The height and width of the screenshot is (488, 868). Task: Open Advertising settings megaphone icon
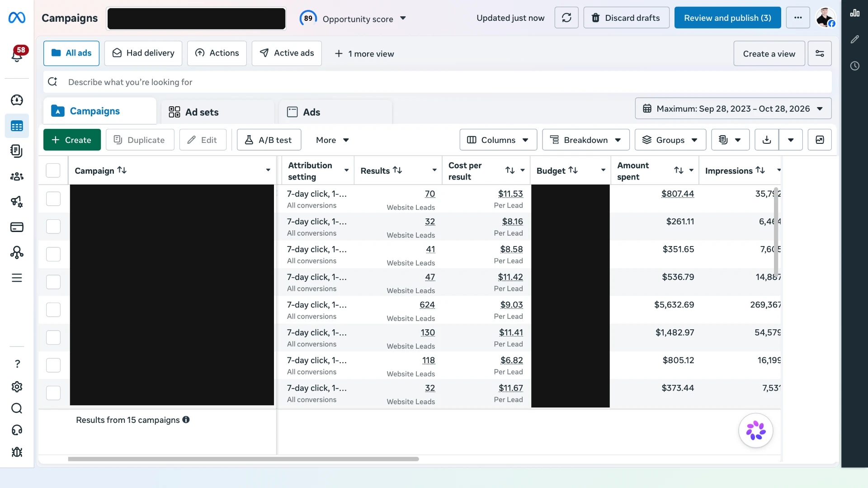(x=17, y=201)
